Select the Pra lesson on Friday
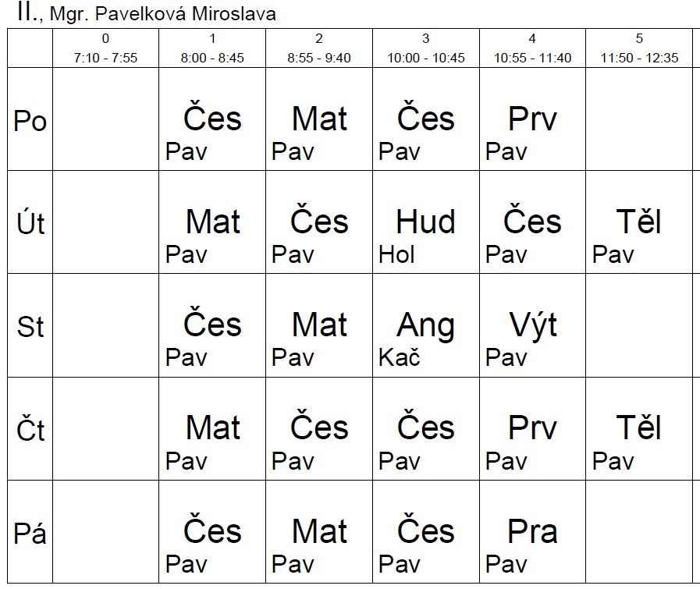Viewport: 700px width, 589px height. tap(532, 532)
